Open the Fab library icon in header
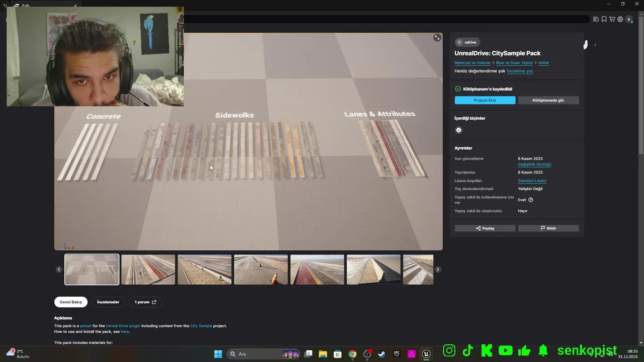 pos(596,19)
